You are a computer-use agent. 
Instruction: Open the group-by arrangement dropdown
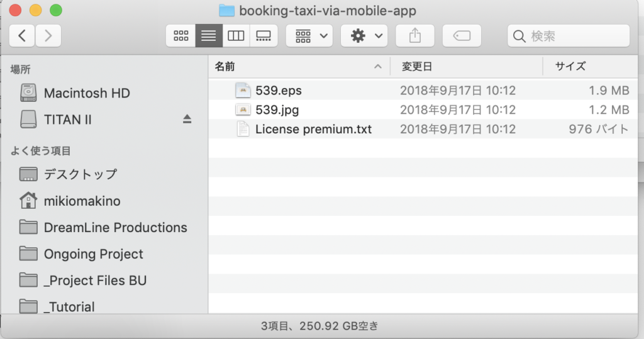click(x=309, y=36)
